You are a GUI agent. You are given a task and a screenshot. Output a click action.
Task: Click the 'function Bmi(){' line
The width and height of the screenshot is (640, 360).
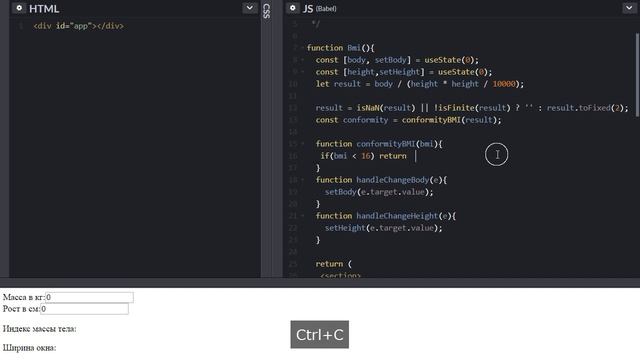340,48
